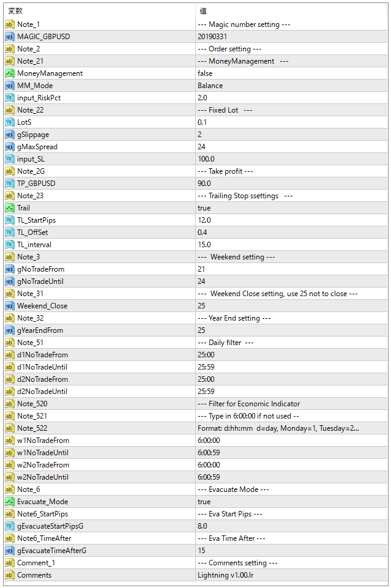391x588 pixels.
Task: Select the w2NoTradeFrom variable name
Action: [43, 465]
